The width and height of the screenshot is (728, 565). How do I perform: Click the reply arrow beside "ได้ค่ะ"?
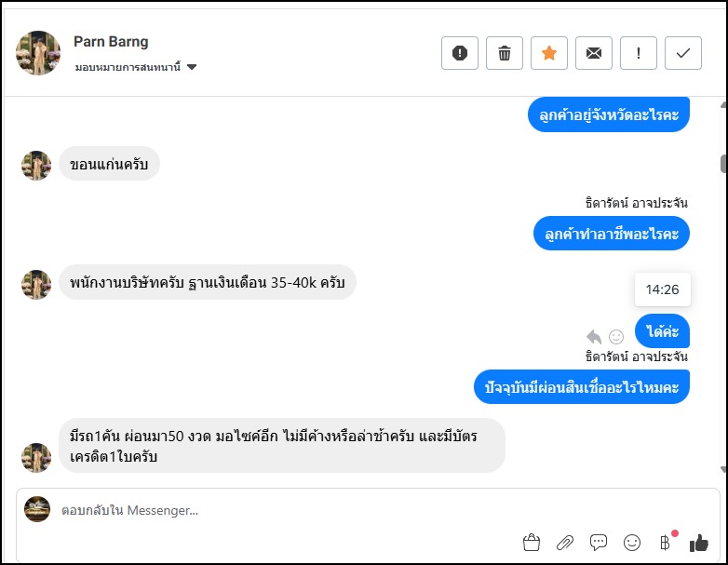(x=594, y=336)
